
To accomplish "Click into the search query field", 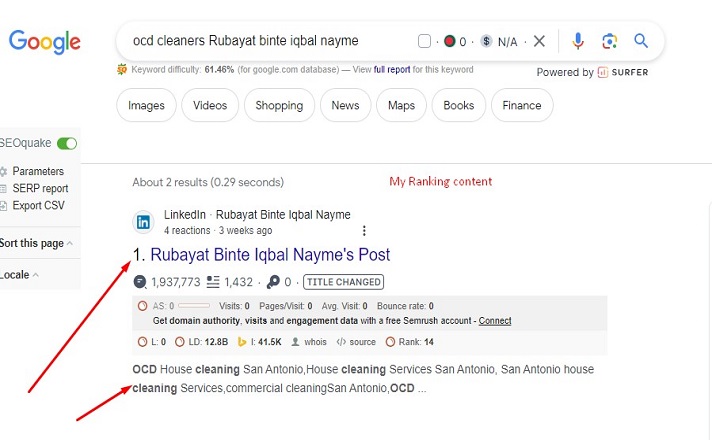I will coord(260,41).
